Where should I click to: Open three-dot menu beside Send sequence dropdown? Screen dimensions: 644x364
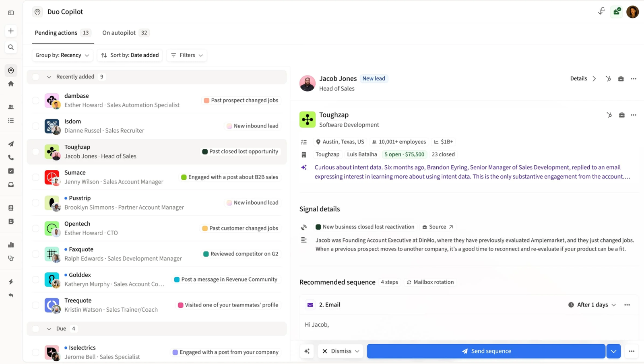pyautogui.click(x=632, y=351)
